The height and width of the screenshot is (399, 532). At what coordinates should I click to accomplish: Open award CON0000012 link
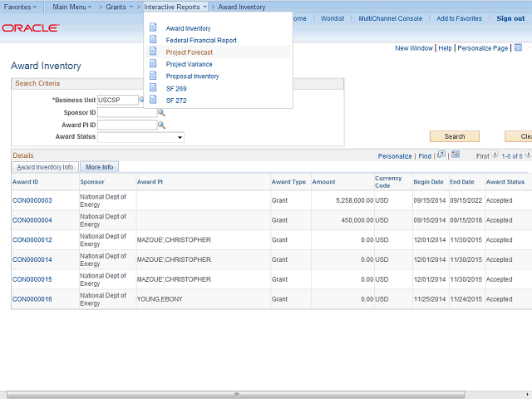pyautogui.click(x=32, y=240)
